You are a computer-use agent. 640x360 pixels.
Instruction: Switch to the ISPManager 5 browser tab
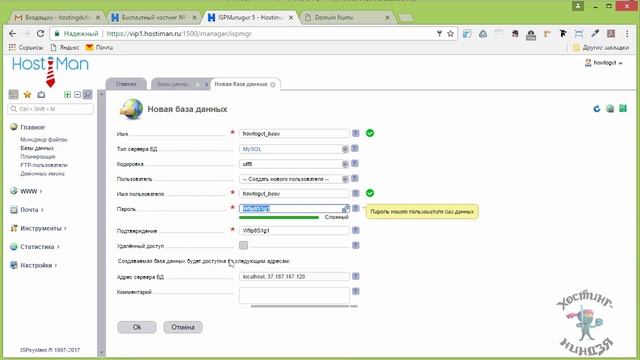[x=250, y=18]
